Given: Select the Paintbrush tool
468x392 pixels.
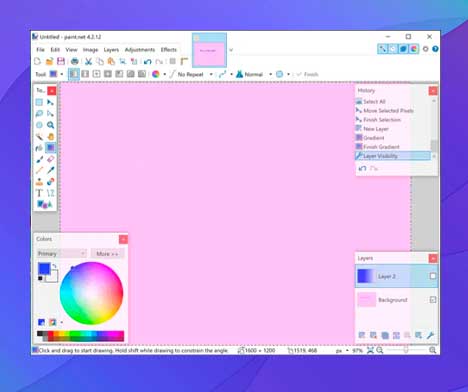Looking at the screenshot, I should (x=39, y=159).
